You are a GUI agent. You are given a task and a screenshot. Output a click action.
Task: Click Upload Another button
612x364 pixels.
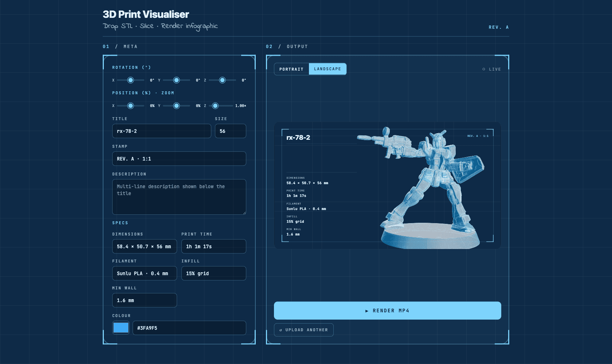pos(304,330)
